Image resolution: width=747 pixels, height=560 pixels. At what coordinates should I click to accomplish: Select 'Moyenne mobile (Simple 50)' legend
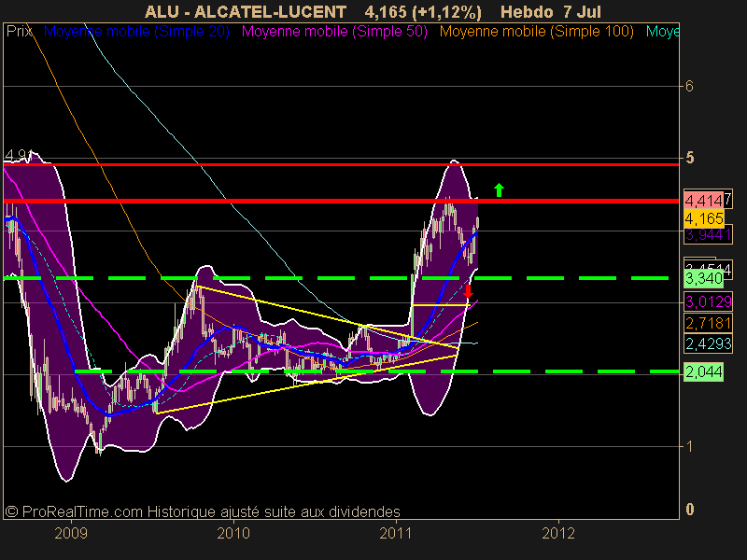tap(334, 32)
